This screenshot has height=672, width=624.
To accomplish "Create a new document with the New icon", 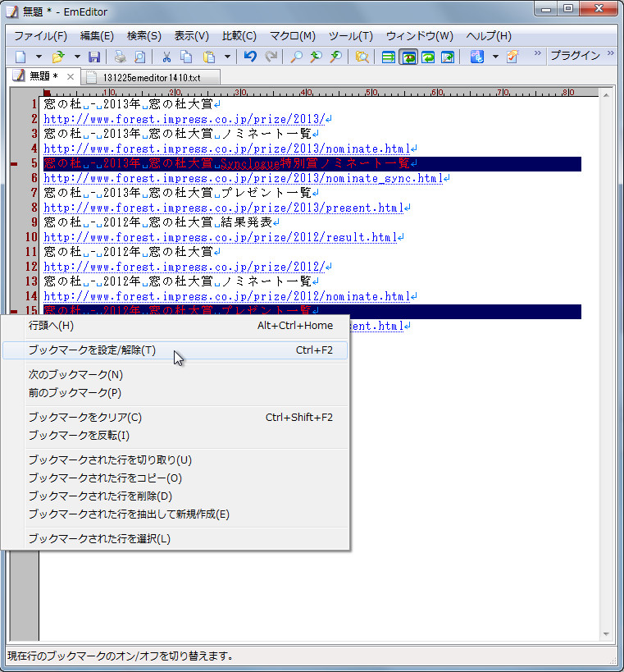I will pos(20,57).
